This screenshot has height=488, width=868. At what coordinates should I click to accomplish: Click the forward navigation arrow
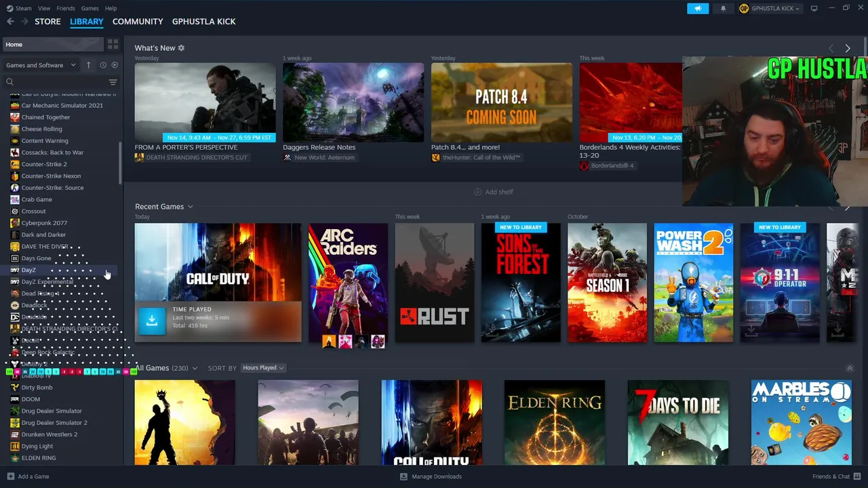point(25,22)
